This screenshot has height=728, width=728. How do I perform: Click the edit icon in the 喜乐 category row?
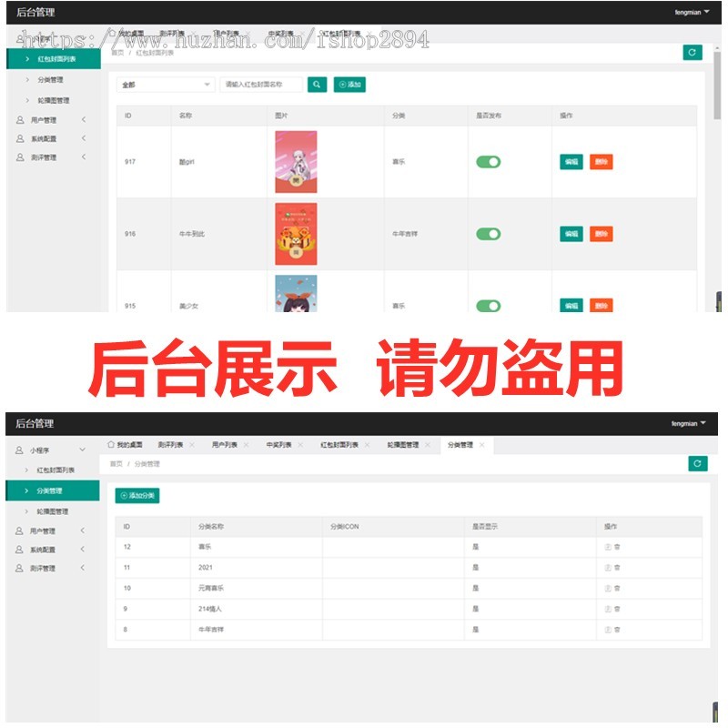608,547
